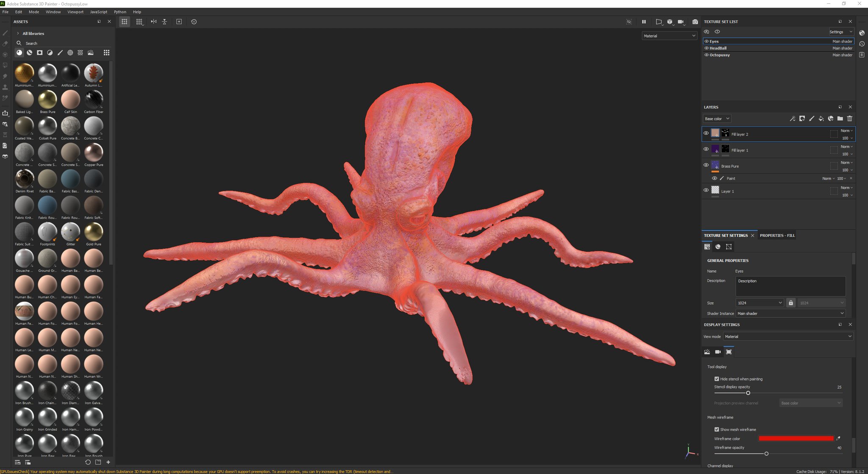Click the smart material icon in Layers toolbar
Image resolution: width=868 pixels, height=474 pixels.
[x=831, y=119]
